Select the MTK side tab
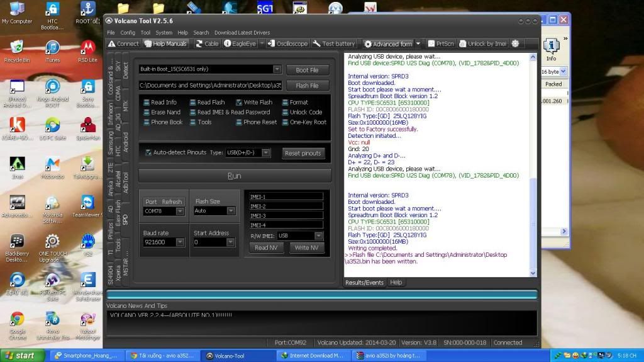Screen dimensions: 644x362 [126, 106]
